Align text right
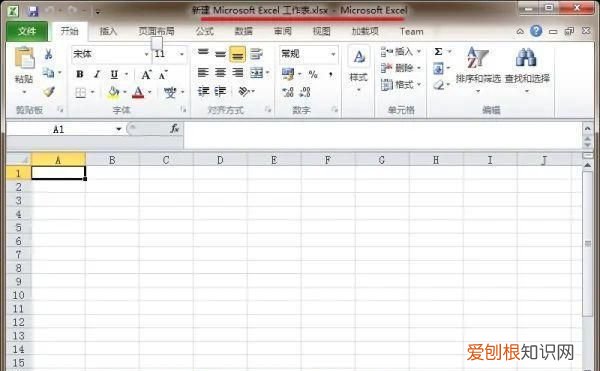The width and height of the screenshot is (600, 371). tap(238, 72)
